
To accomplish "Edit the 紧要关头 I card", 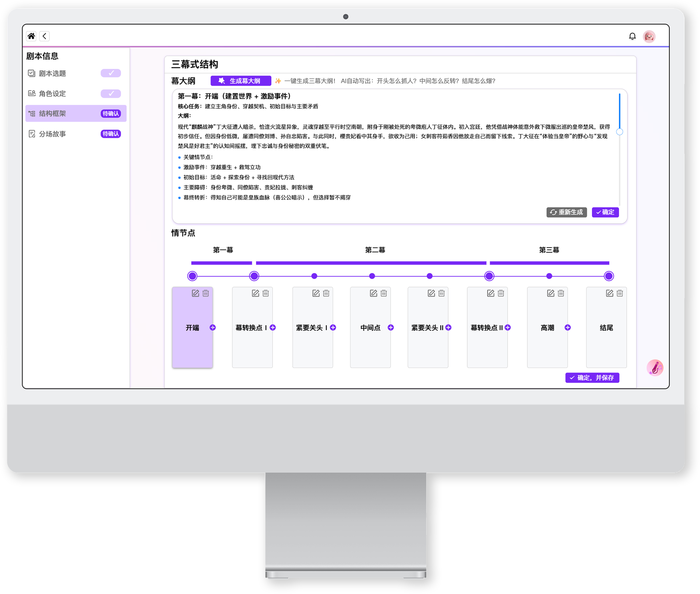I will (316, 293).
